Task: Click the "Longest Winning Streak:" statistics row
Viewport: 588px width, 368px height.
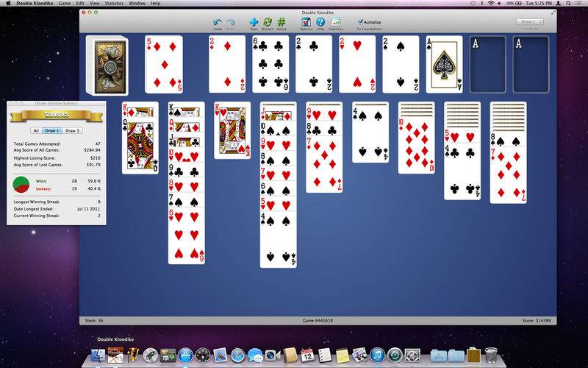Action: pos(57,202)
